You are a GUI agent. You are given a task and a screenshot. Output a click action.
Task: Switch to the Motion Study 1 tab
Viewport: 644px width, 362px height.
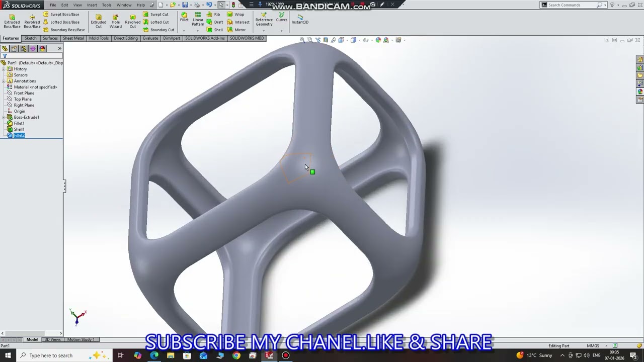tap(81, 339)
